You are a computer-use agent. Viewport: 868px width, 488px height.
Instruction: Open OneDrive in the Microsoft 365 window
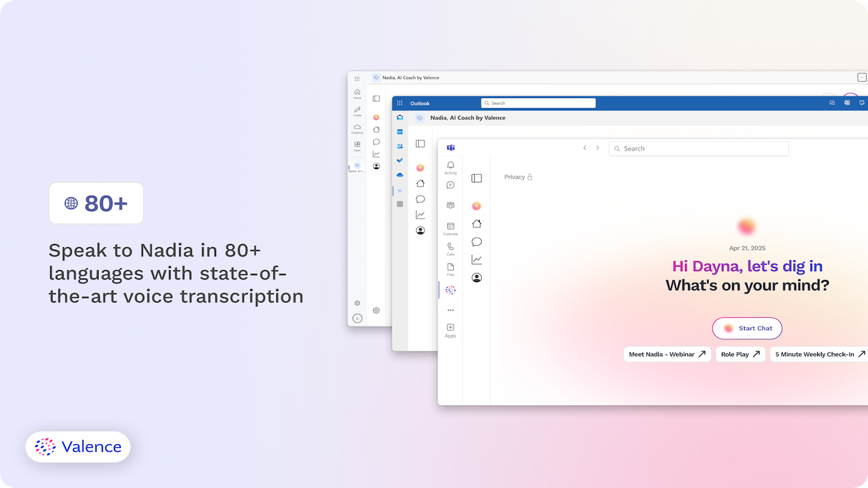[x=357, y=129]
